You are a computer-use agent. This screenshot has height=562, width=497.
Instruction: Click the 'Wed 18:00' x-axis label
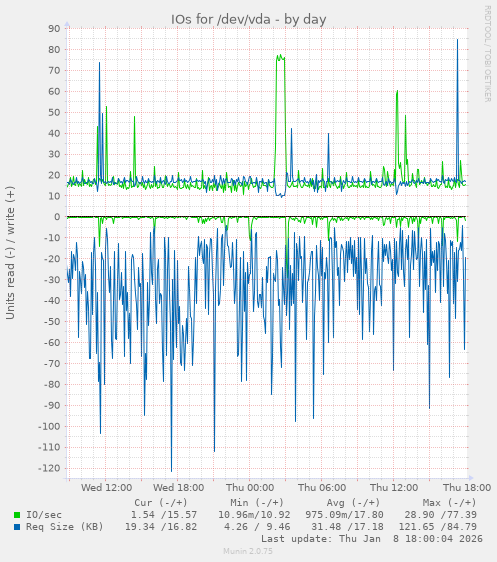(178, 488)
